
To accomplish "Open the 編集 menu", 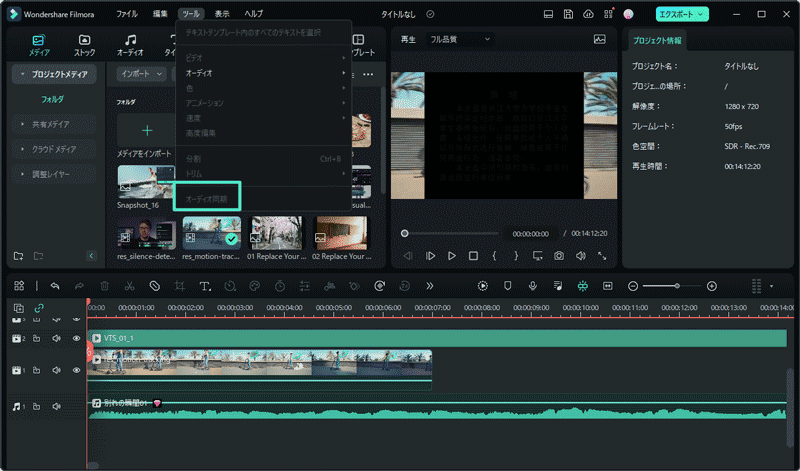I will (x=160, y=14).
